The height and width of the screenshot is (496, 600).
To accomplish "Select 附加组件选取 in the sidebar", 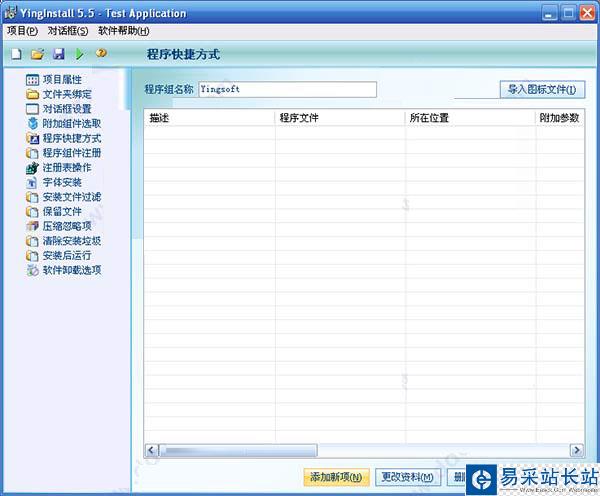I will click(x=72, y=124).
